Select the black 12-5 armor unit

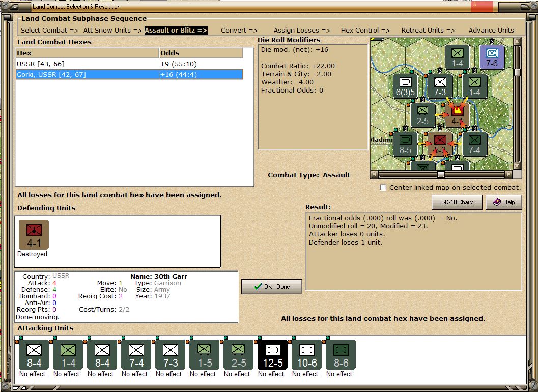click(272, 355)
